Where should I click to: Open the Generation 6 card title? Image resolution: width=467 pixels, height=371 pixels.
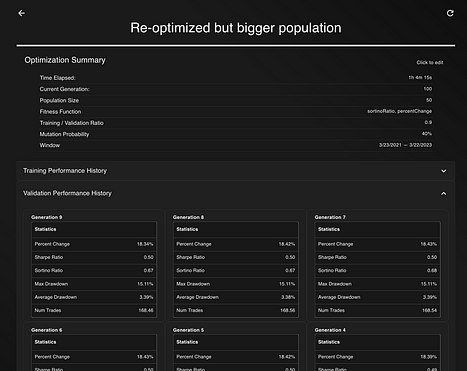(47, 330)
